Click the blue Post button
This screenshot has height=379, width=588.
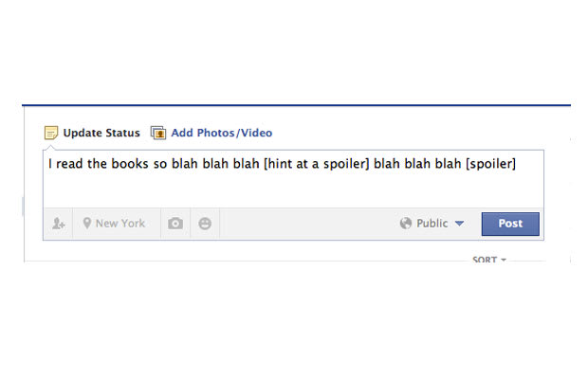tap(510, 224)
